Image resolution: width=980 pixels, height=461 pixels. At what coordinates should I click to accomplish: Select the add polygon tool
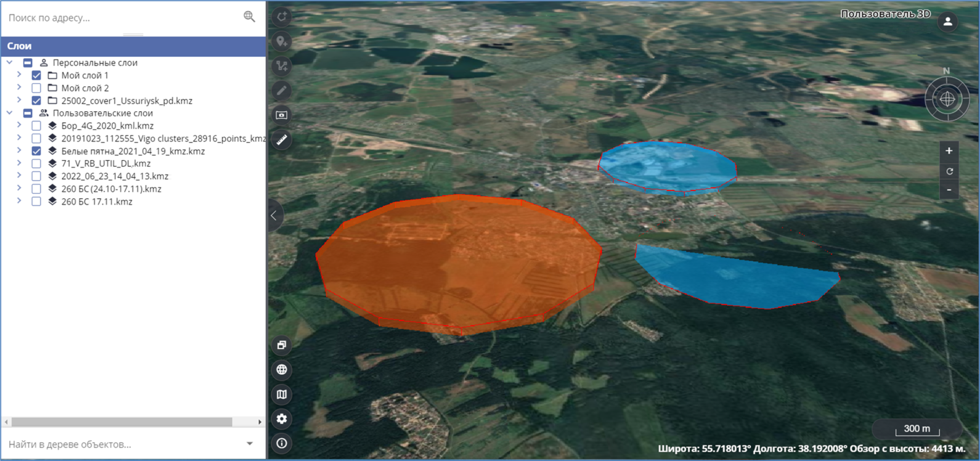(x=282, y=16)
